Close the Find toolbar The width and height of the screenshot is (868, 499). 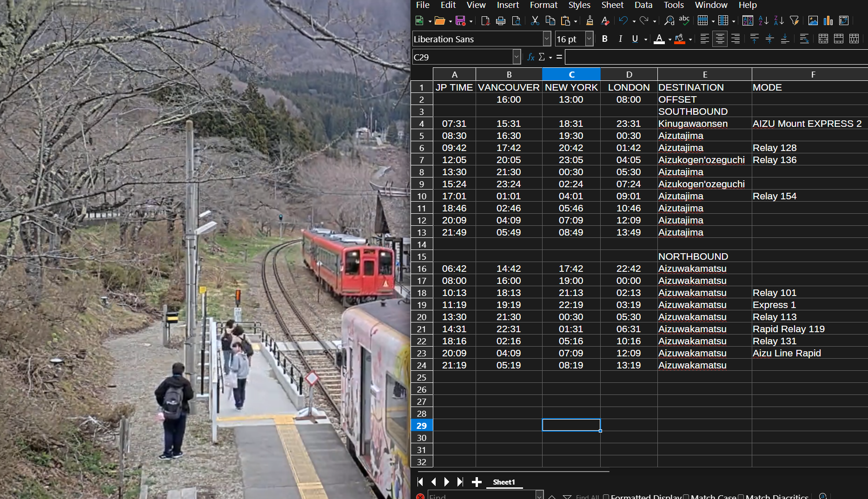point(420,496)
